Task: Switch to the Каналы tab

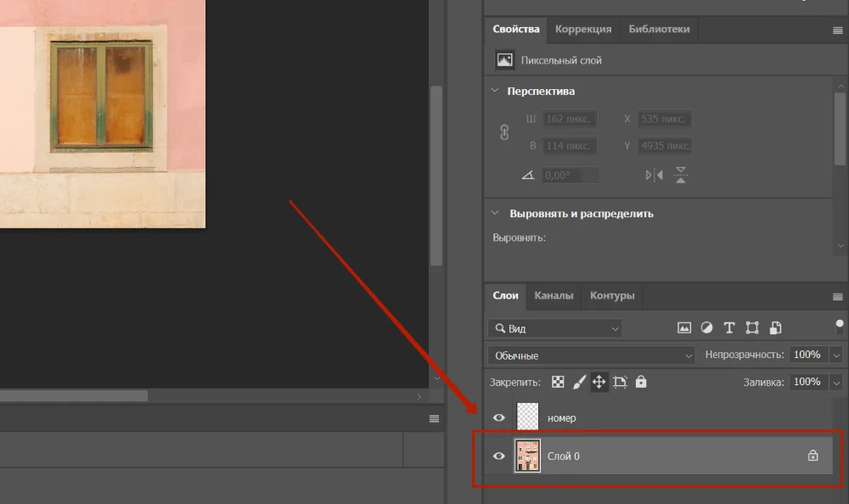Action: [x=554, y=295]
